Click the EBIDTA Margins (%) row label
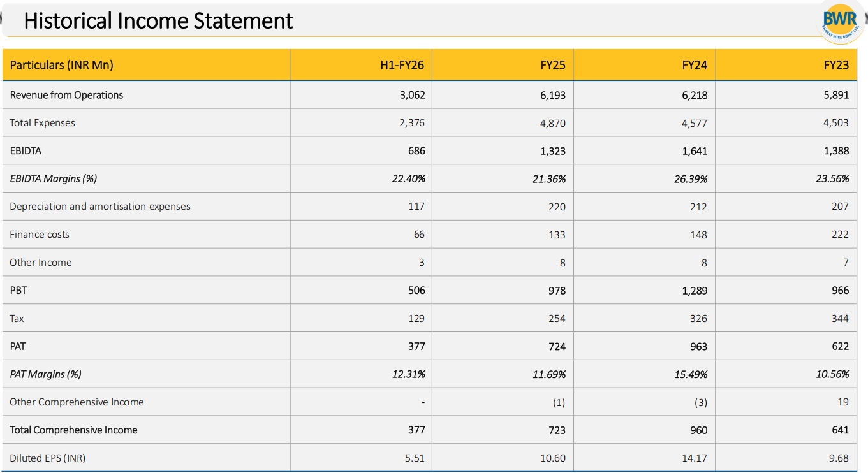The width and height of the screenshot is (868, 473). tap(54, 178)
